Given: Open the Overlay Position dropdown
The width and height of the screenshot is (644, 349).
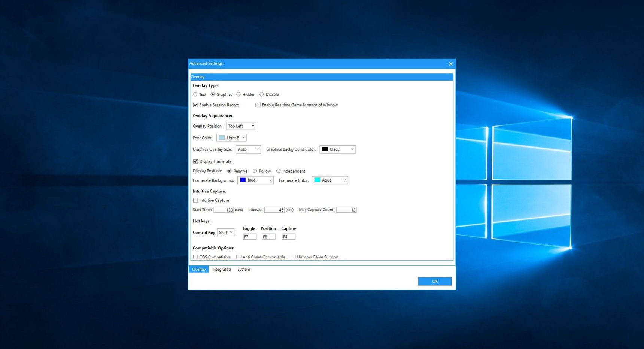Looking at the screenshot, I should 241,126.
